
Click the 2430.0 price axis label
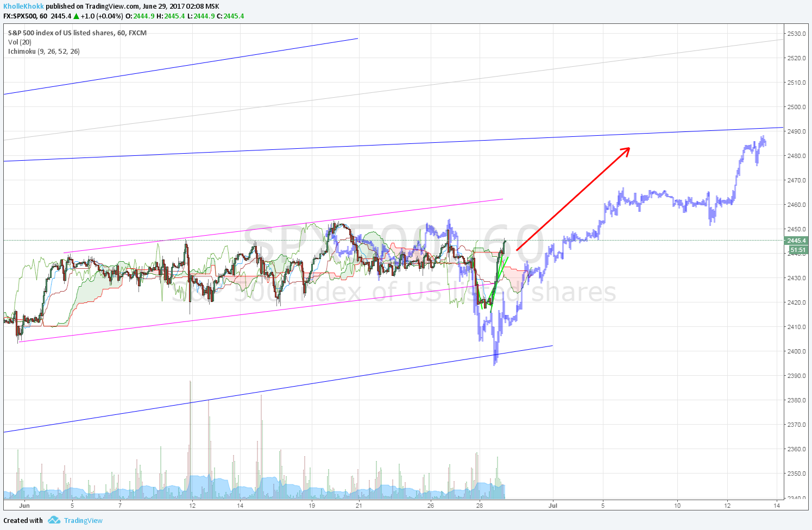tap(796, 278)
